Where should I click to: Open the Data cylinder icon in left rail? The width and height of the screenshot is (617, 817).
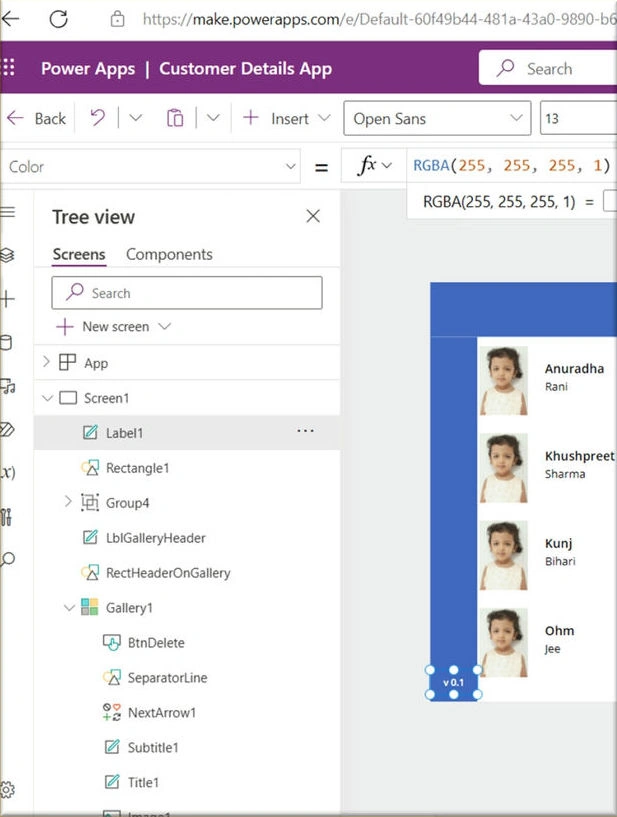click(6, 342)
